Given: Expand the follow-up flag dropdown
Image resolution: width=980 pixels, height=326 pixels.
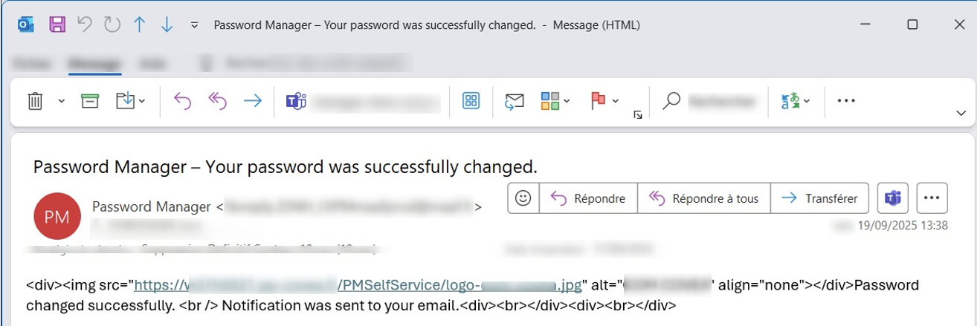Looking at the screenshot, I should click(x=615, y=102).
